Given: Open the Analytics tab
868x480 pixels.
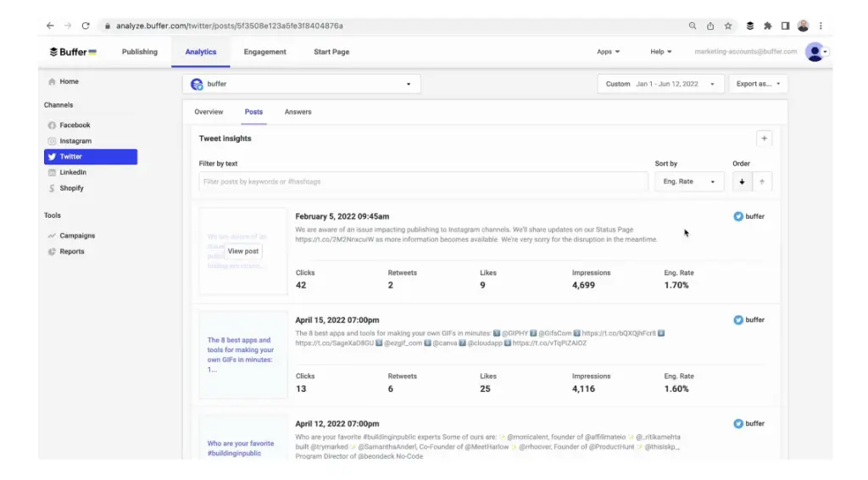Looking at the screenshot, I should [x=200, y=52].
